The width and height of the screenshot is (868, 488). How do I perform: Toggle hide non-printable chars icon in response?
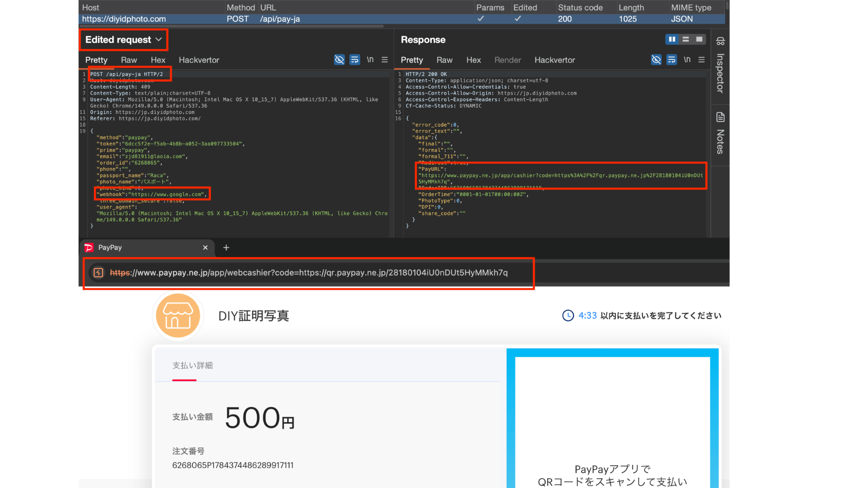tap(656, 59)
